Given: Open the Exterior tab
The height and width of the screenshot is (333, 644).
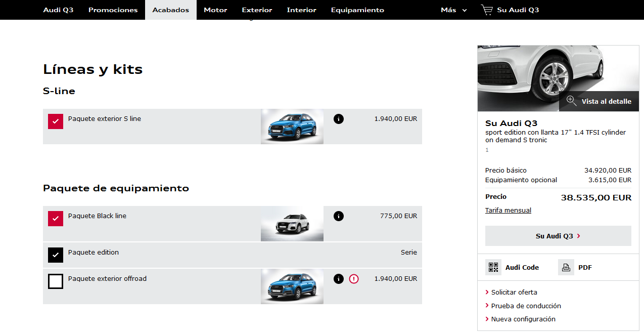Looking at the screenshot, I should click(x=257, y=10).
